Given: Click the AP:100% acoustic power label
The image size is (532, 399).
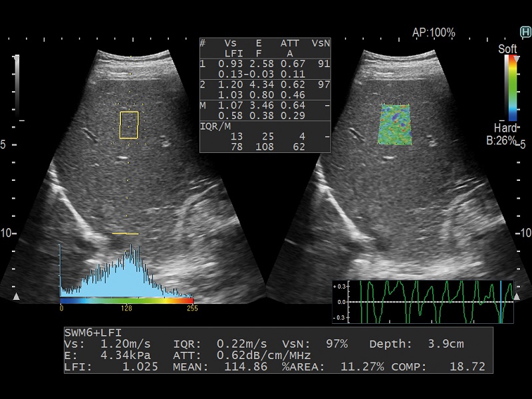Looking at the screenshot, I should pos(434,32).
